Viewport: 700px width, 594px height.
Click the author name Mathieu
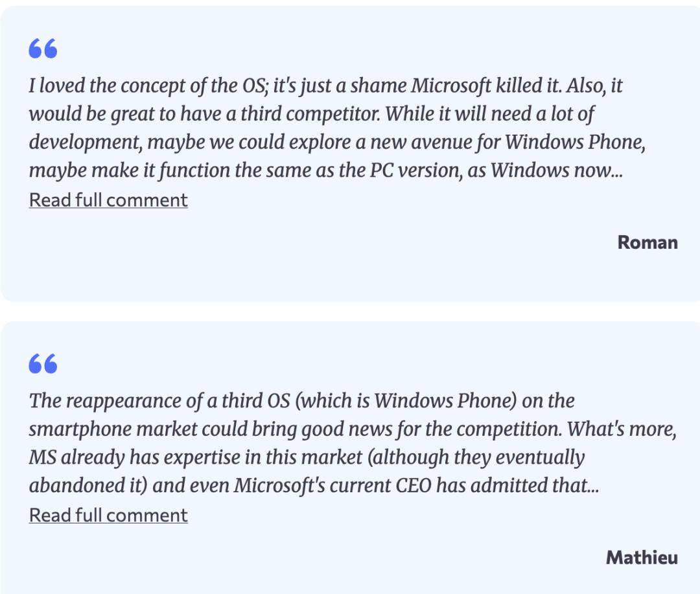tap(642, 558)
